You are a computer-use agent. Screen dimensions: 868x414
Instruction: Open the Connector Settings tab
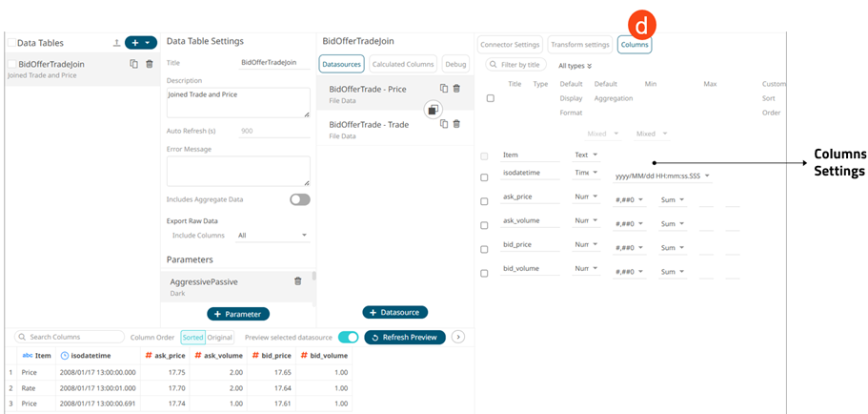(x=510, y=44)
